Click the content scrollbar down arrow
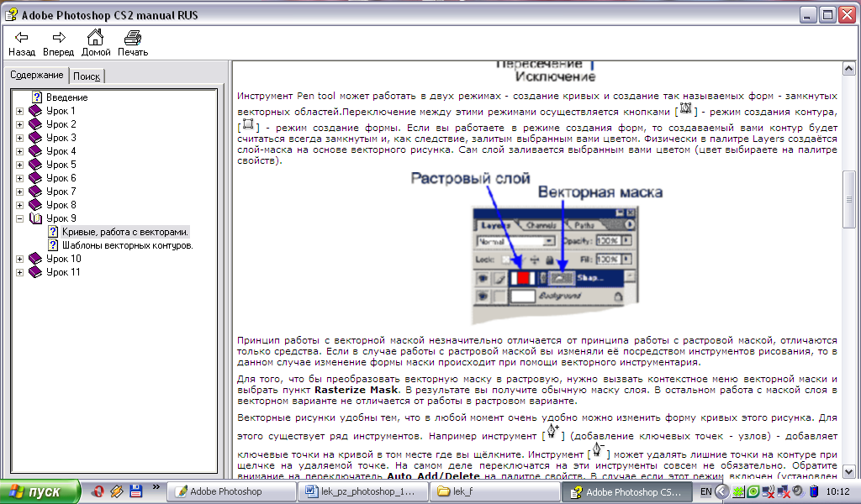This screenshot has width=861, height=504. coord(848,471)
